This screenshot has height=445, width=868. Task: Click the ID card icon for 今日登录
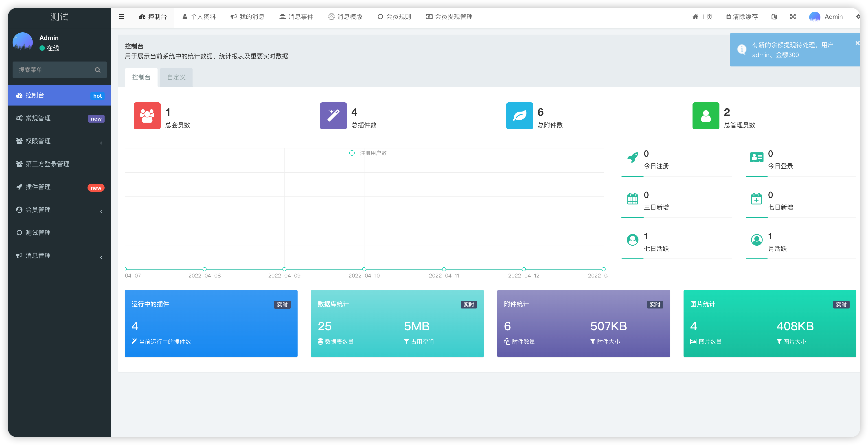757,157
